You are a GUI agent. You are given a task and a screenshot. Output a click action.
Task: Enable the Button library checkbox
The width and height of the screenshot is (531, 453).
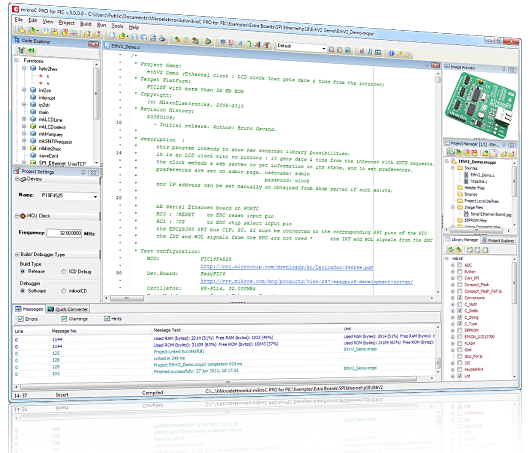pos(460,271)
